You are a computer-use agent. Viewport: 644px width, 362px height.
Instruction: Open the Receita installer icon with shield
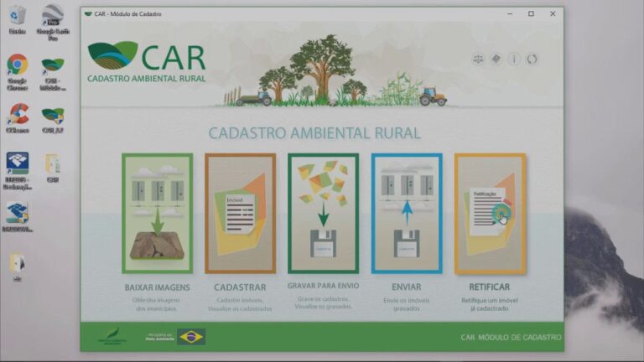[18, 218]
